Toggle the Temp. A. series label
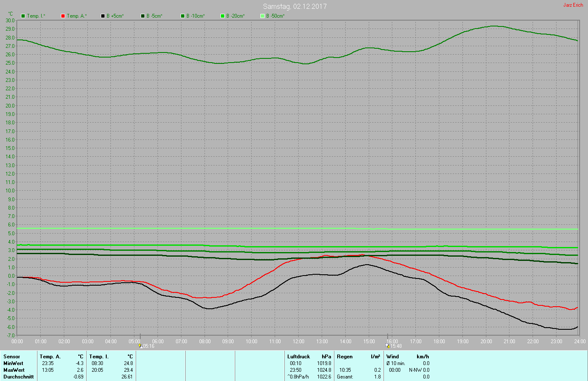 click(x=76, y=16)
